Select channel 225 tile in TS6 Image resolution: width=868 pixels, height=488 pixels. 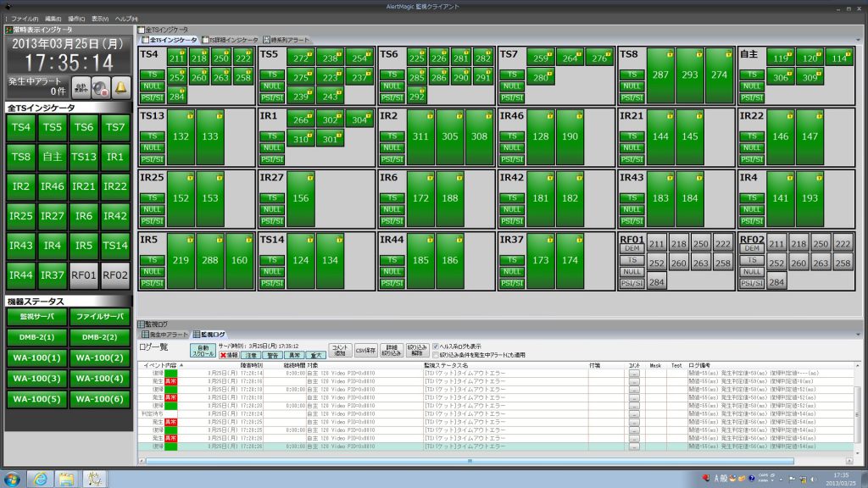pos(417,58)
